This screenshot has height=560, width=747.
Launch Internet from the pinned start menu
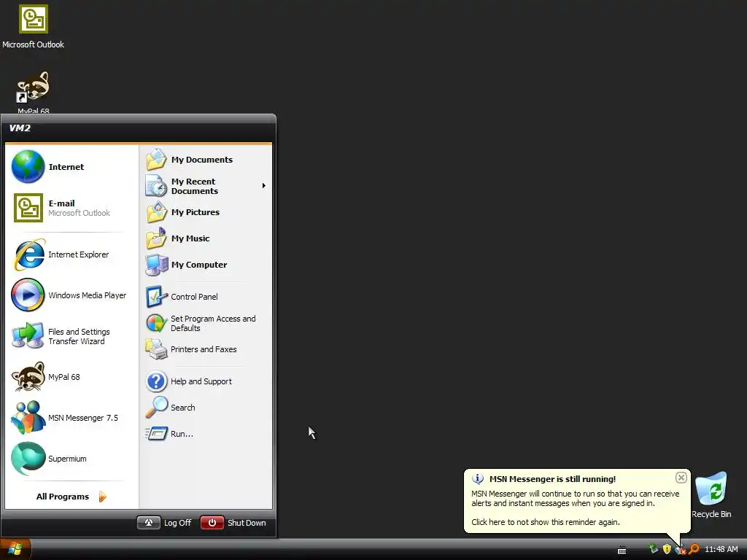71,167
